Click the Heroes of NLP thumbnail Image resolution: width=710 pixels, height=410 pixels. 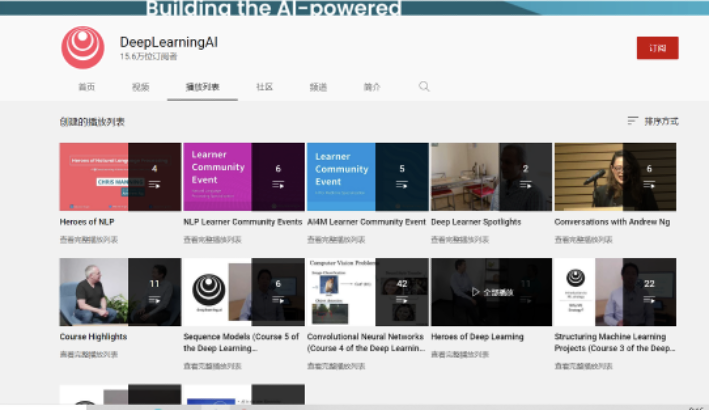point(120,177)
